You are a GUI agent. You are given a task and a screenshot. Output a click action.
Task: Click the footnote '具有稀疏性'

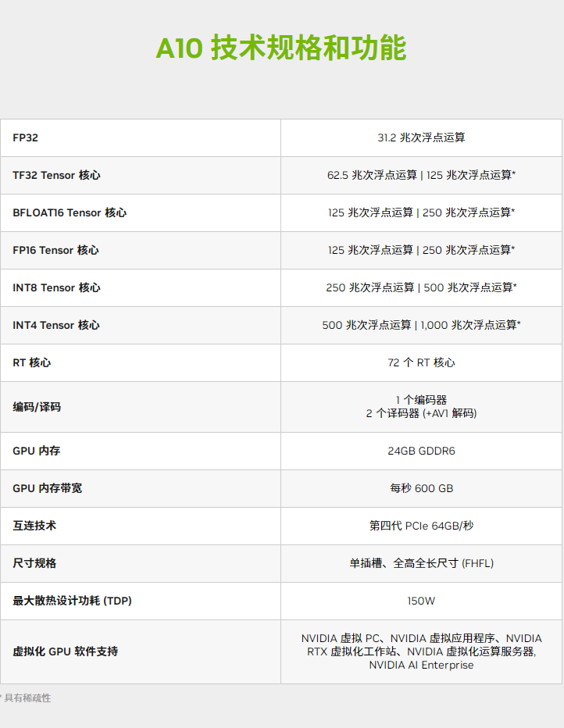tap(27, 698)
